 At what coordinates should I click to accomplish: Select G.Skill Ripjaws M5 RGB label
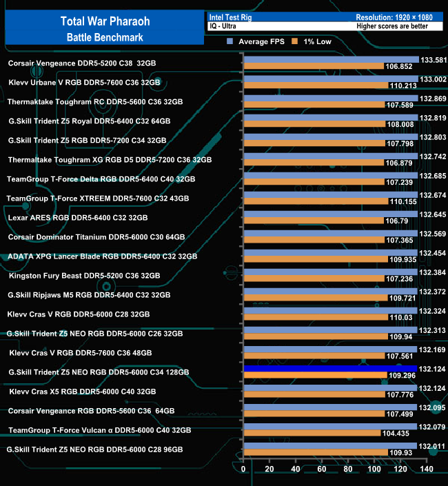[89, 295]
